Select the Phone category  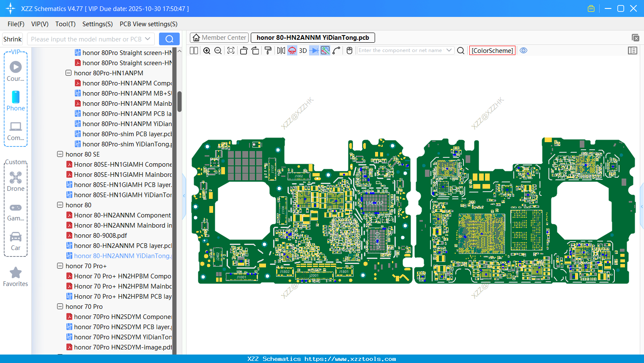point(16,101)
